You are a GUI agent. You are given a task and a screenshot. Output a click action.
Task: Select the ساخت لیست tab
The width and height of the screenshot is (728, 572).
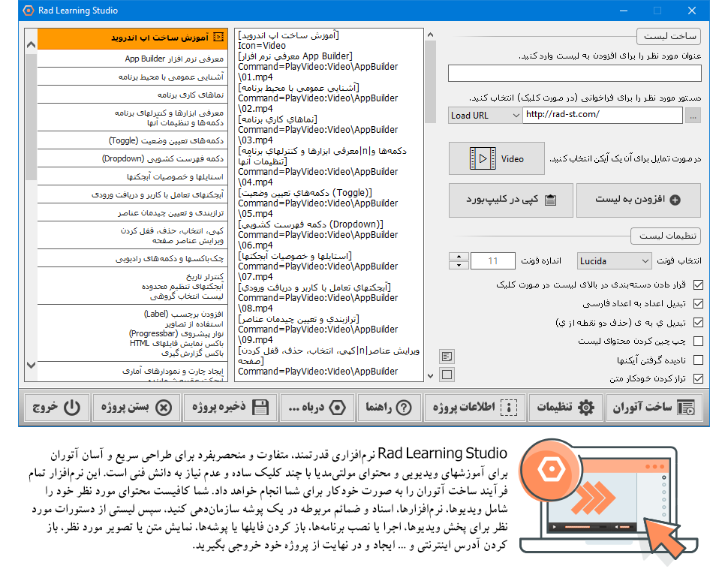(669, 36)
